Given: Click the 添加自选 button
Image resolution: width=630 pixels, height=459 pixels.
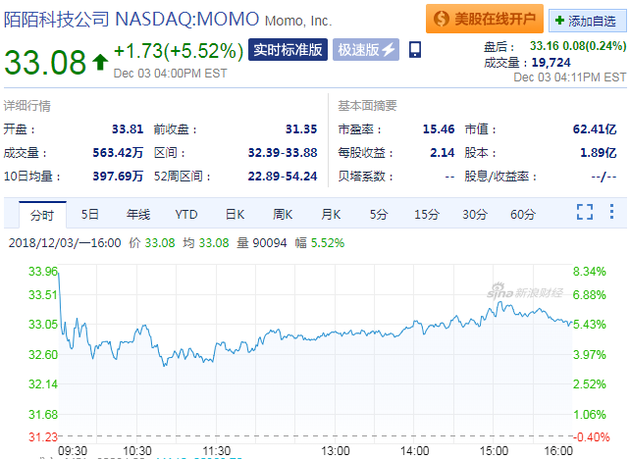Looking at the screenshot, I should point(587,20).
